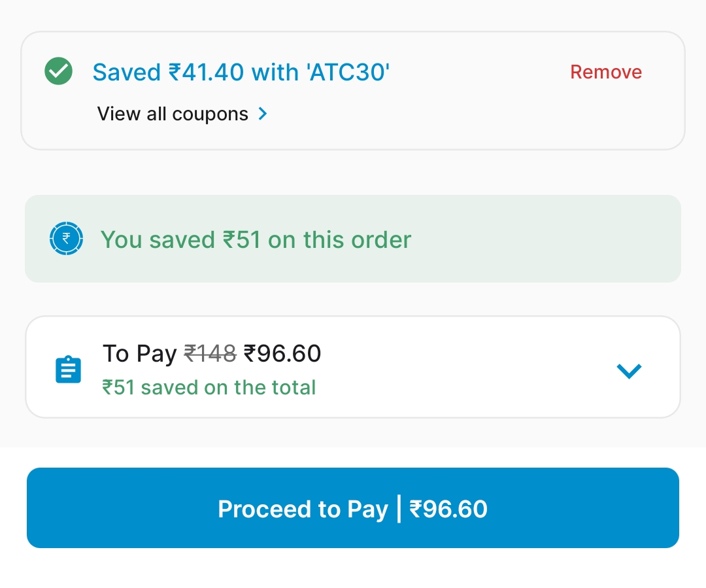Select the 'Saved ₹41.40 with ATC30' message
This screenshot has height=588, width=706.
pos(241,72)
